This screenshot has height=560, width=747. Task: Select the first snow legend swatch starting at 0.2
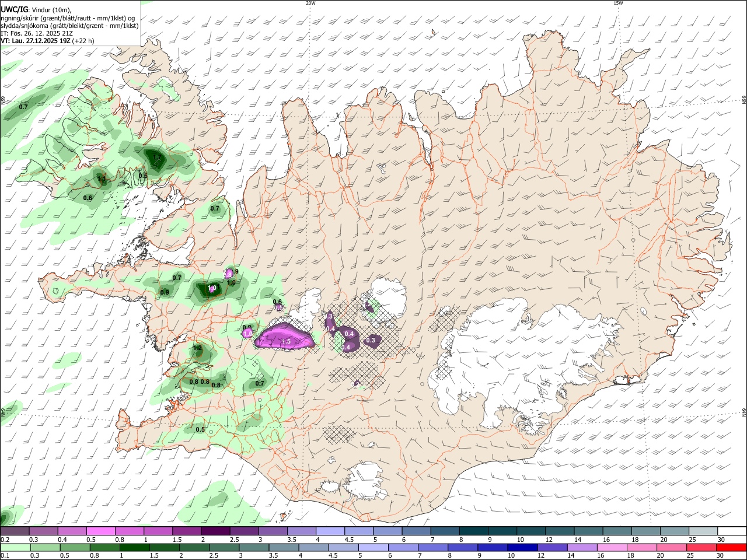coord(15,531)
